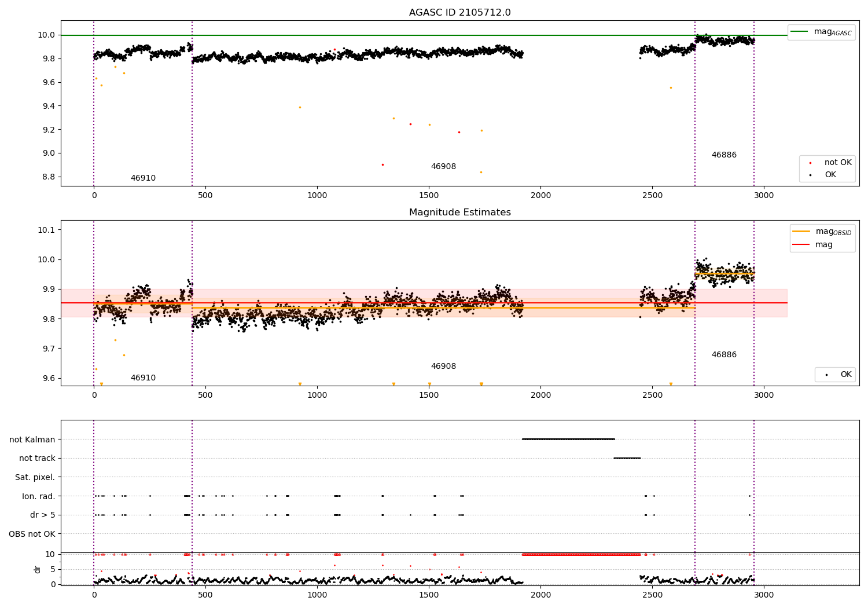Click the red outlier point near 8.9 mag
The height and width of the screenshot is (608, 868).
click(x=382, y=164)
